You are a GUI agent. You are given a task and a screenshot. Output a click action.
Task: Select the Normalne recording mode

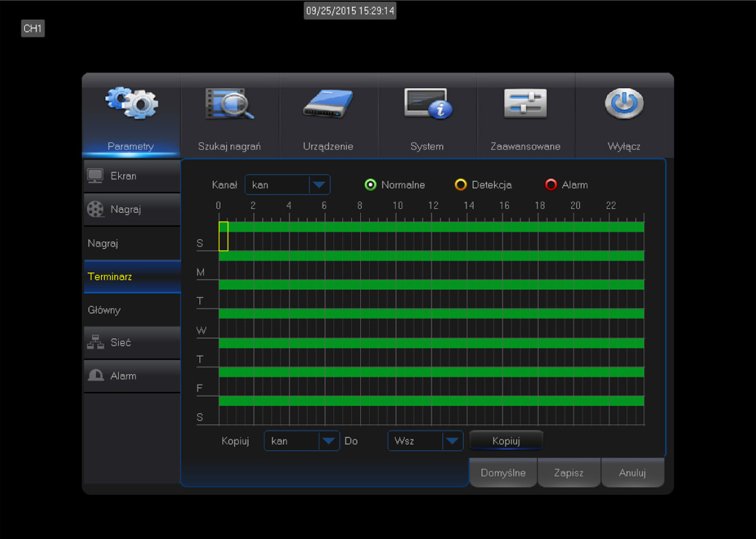coord(370,185)
